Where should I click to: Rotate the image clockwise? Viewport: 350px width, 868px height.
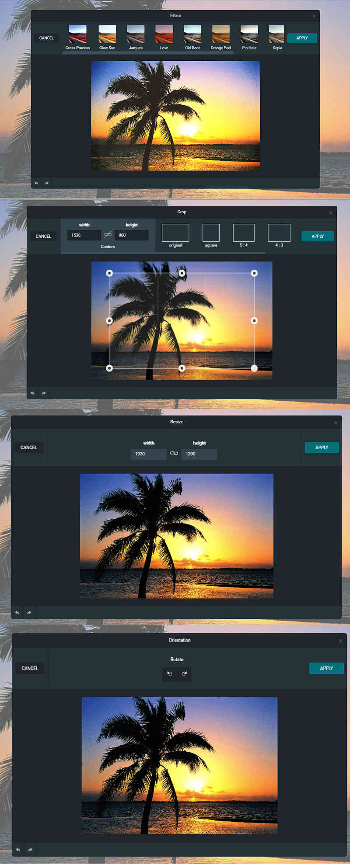(184, 674)
